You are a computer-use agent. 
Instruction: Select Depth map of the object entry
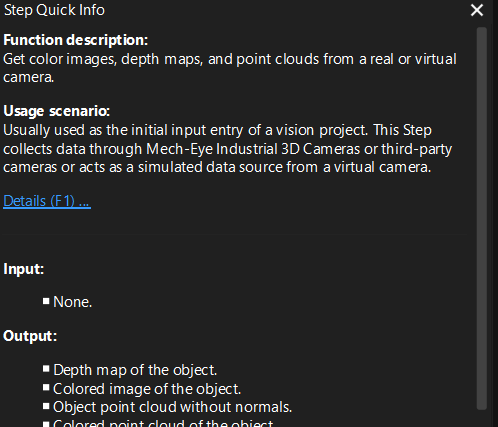pyautogui.click(x=135, y=370)
